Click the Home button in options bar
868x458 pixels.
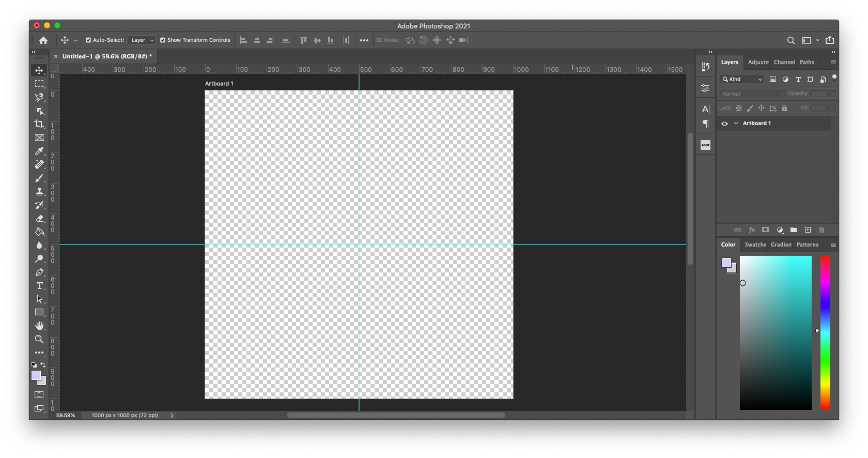coord(43,40)
